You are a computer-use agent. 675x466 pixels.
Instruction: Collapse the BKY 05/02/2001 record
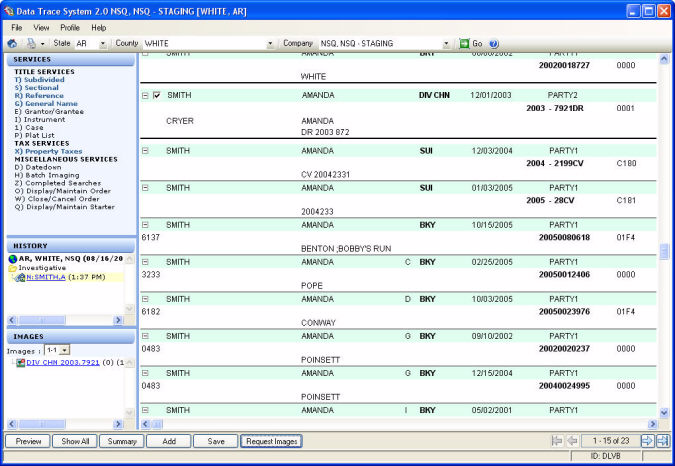[146, 410]
